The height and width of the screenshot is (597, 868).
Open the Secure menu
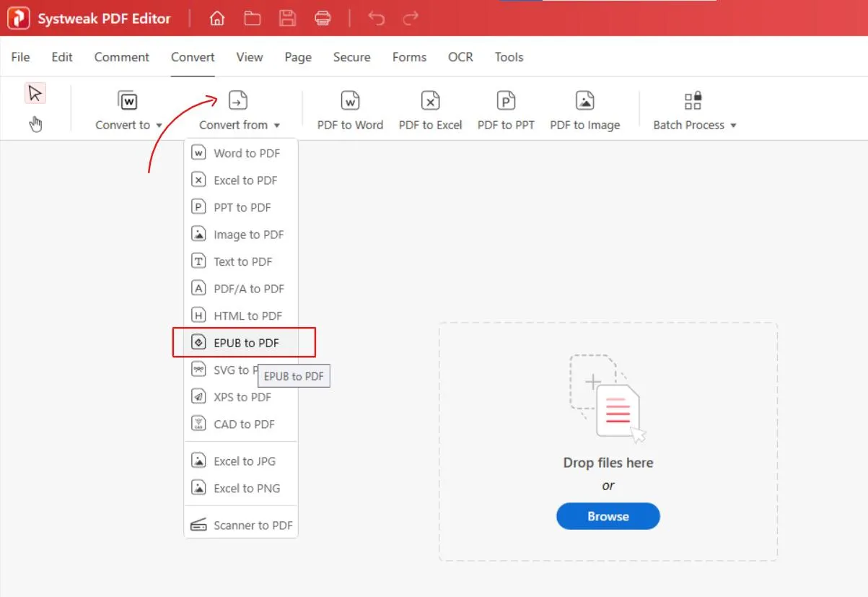pyautogui.click(x=351, y=57)
